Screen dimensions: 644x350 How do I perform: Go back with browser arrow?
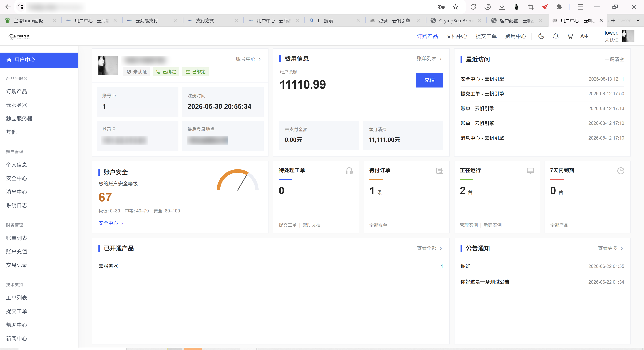pos(8,7)
